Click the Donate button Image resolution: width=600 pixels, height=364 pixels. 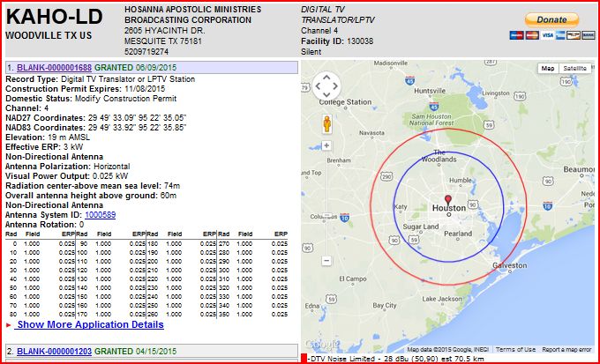coord(551,19)
